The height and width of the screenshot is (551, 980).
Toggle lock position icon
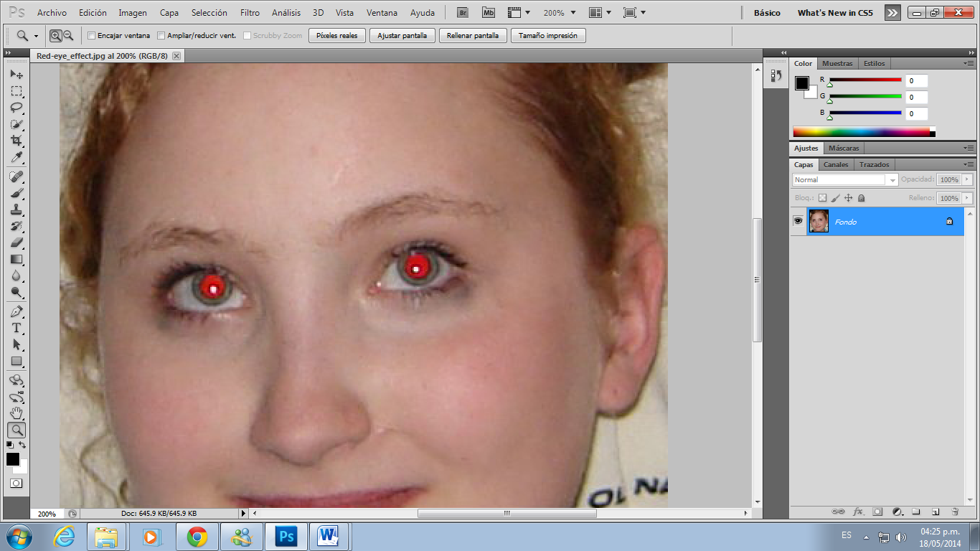(848, 198)
